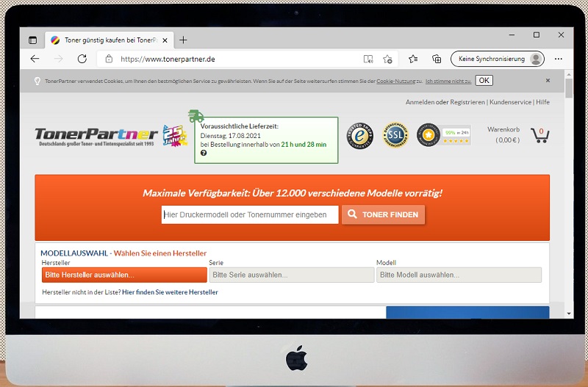Click the 25 Jahre anniversary badge
This screenshot has width=588, height=387.
(175, 136)
